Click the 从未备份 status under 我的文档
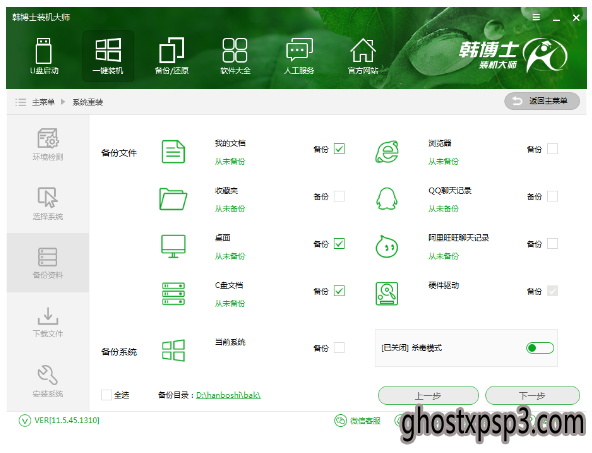592x453 pixels. tap(230, 162)
